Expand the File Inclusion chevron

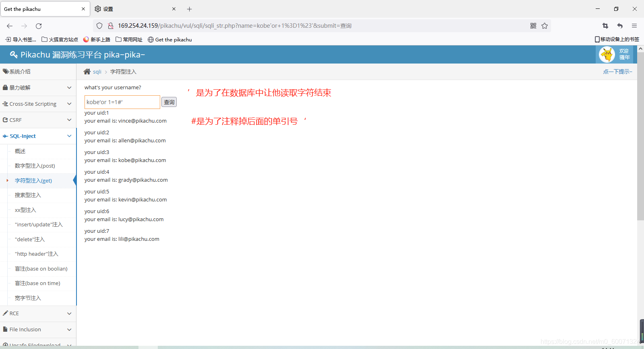click(69, 329)
